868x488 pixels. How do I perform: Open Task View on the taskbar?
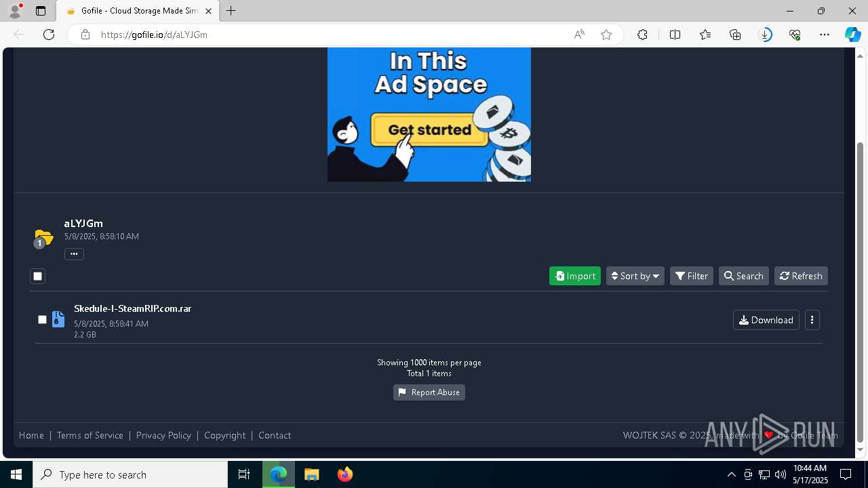244,474
